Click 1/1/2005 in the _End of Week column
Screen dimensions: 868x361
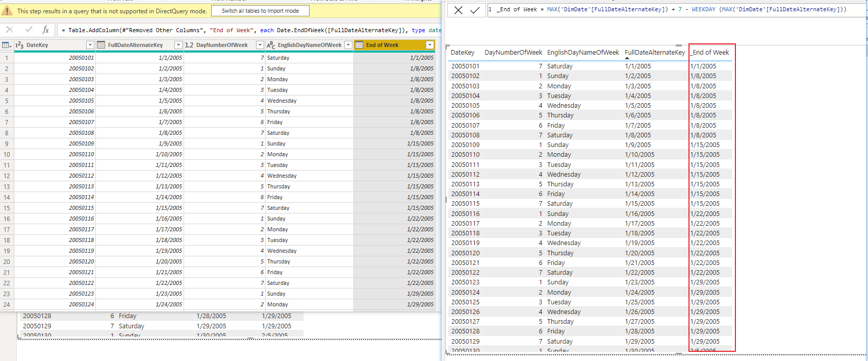pos(703,66)
